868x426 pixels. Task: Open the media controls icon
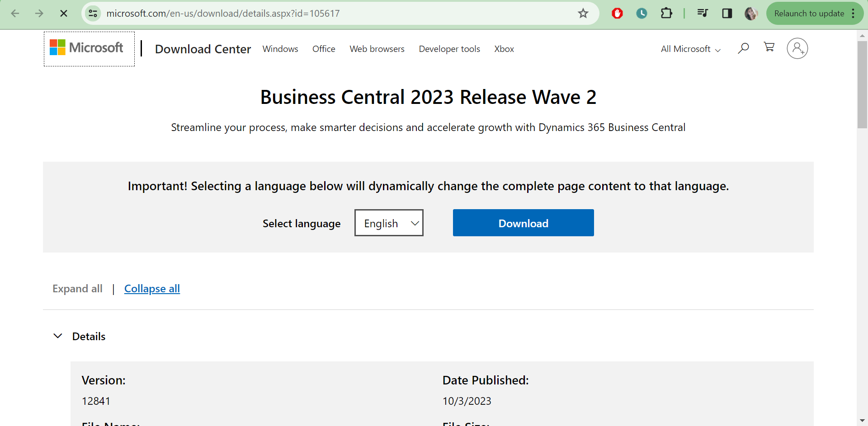pyautogui.click(x=703, y=14)
